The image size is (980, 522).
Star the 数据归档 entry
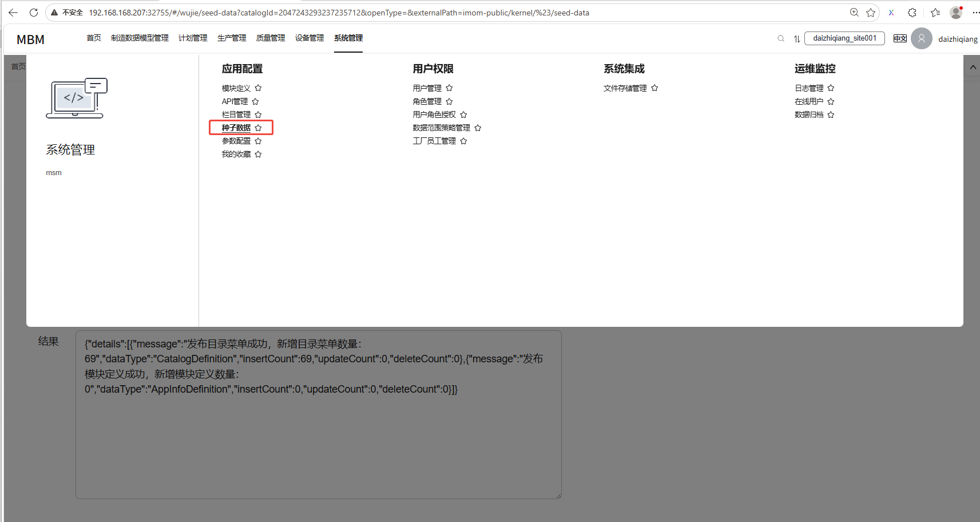point(831,114)
